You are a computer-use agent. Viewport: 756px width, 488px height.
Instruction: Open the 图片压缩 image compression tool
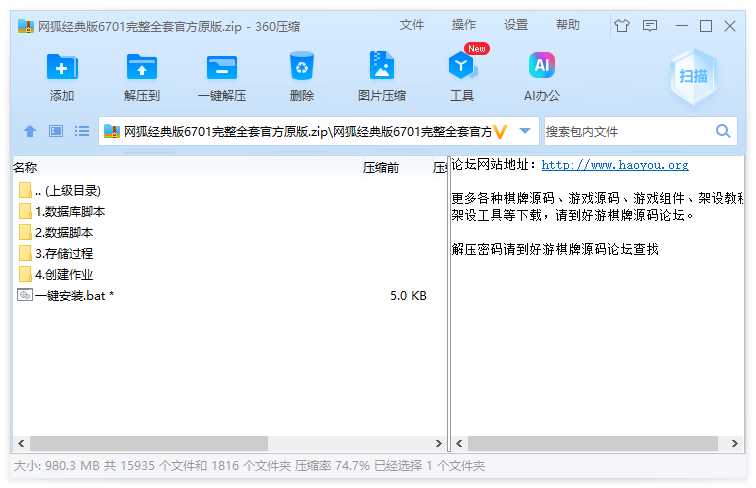pyautogui.click(x=382, y=66)
